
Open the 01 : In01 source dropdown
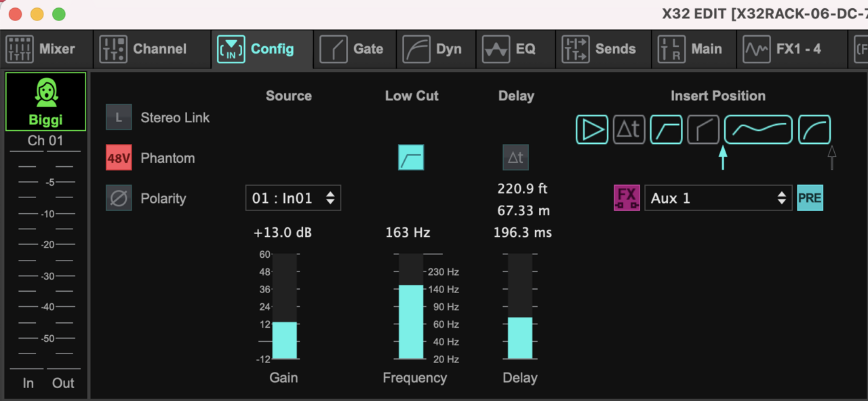(x=293, y=198)
